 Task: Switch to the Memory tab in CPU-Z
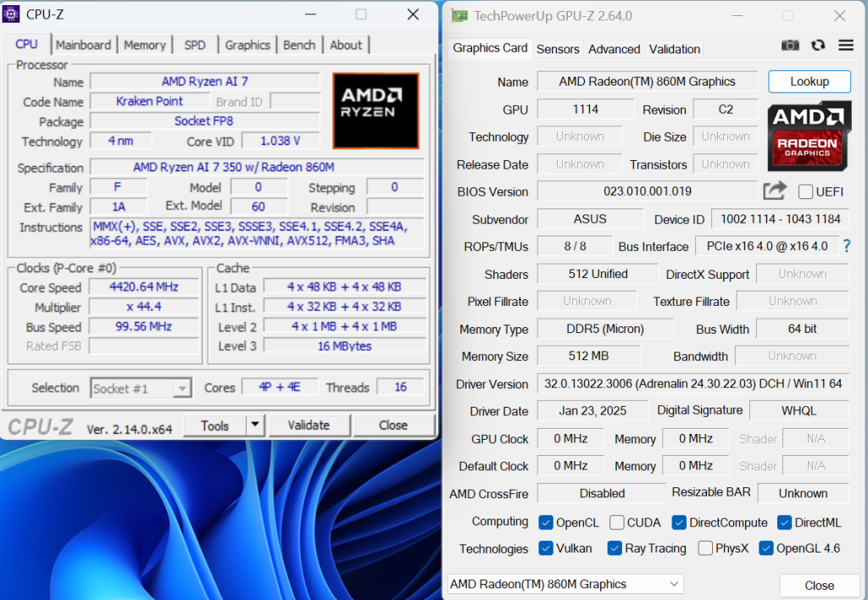pyautogui.click(x=144, y=45)
